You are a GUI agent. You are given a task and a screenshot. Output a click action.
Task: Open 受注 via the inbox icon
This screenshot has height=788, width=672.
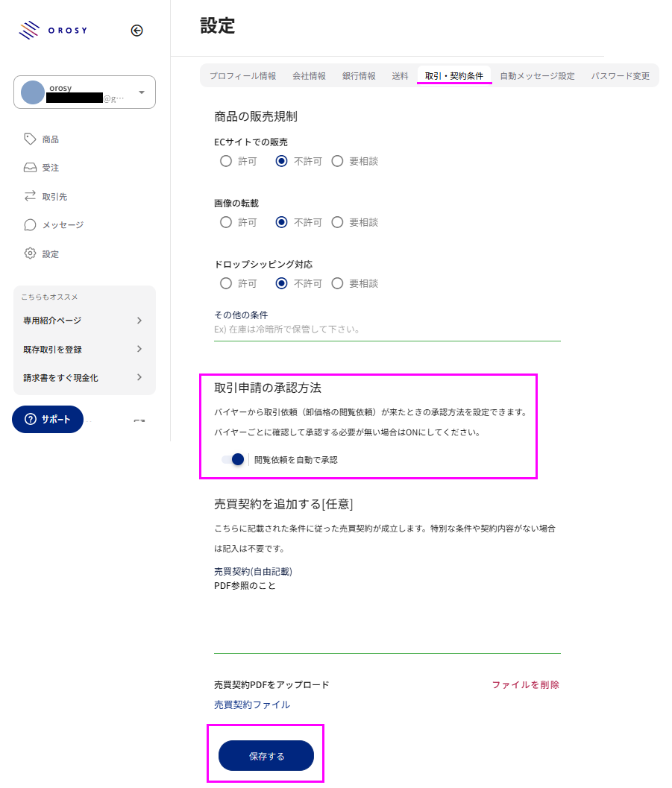(30, 168)
